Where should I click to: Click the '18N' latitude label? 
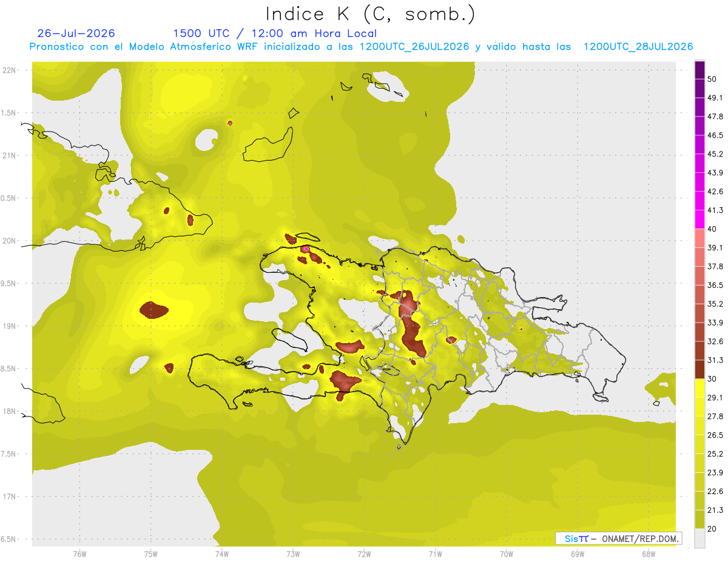click(9, 411)
